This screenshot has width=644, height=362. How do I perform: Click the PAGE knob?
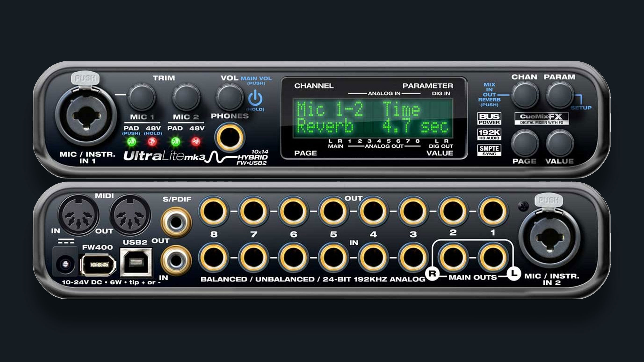coord(525,143)
